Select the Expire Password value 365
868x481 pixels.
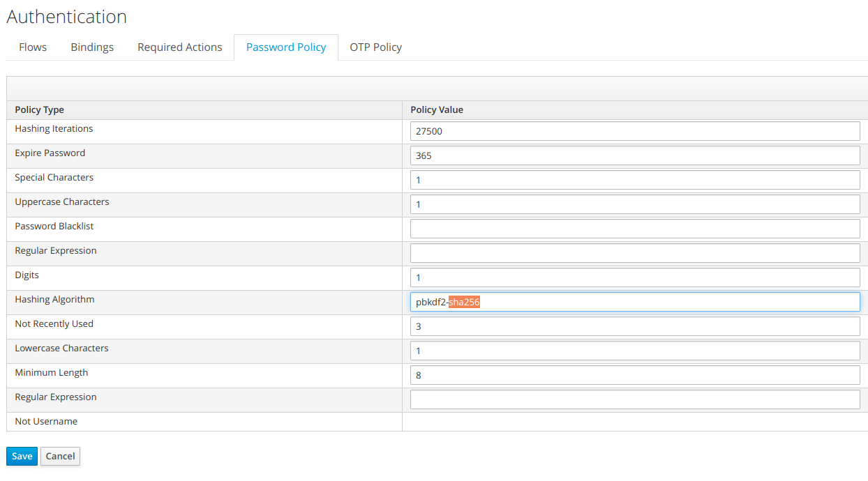(635, 155)
